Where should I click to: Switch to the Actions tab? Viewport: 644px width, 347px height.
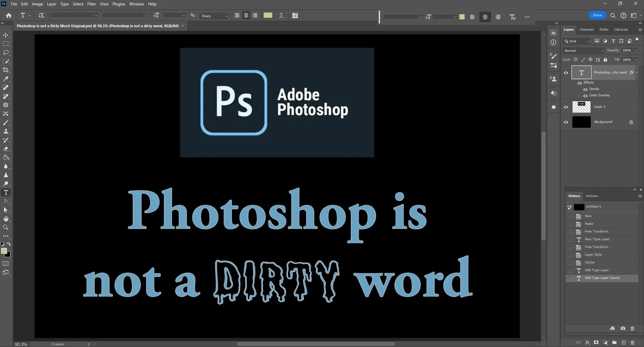pos(592,196)
